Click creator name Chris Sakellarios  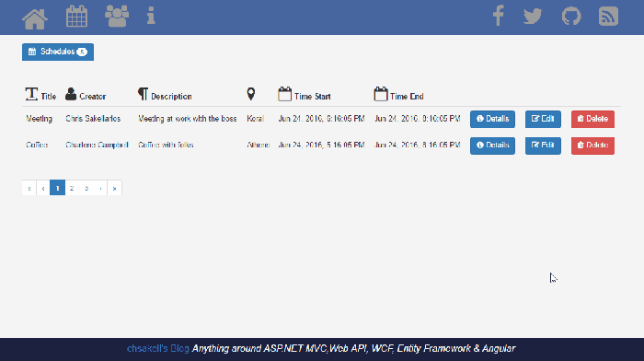tap(93, 119)
